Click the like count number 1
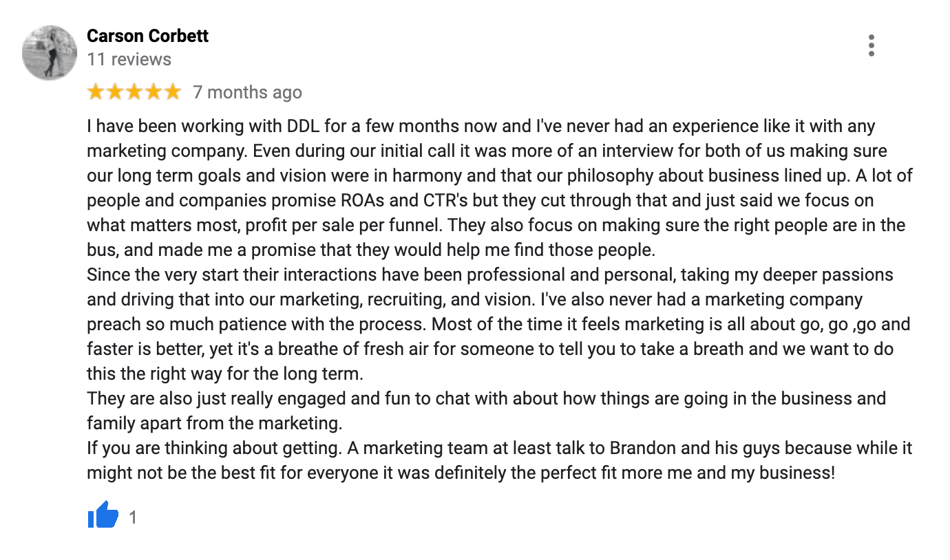Image resolution: width=950 pixels, height=560 pixels. [x=134, y=517]
